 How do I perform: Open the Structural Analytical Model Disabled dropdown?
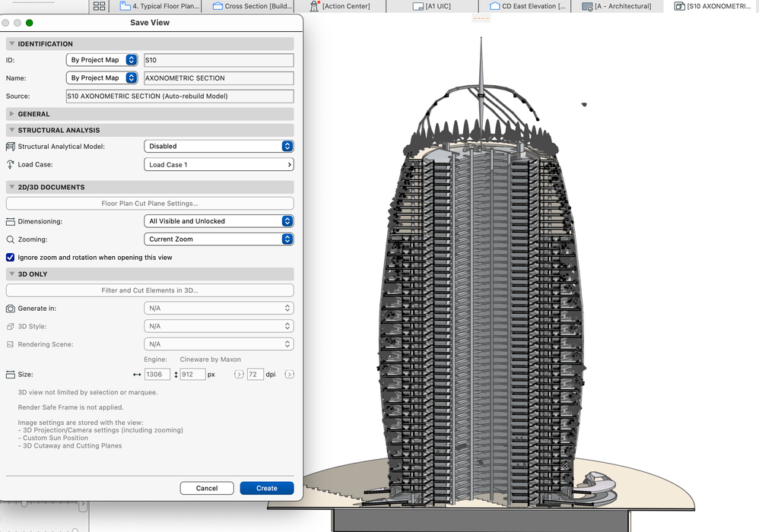pos(218,146)
